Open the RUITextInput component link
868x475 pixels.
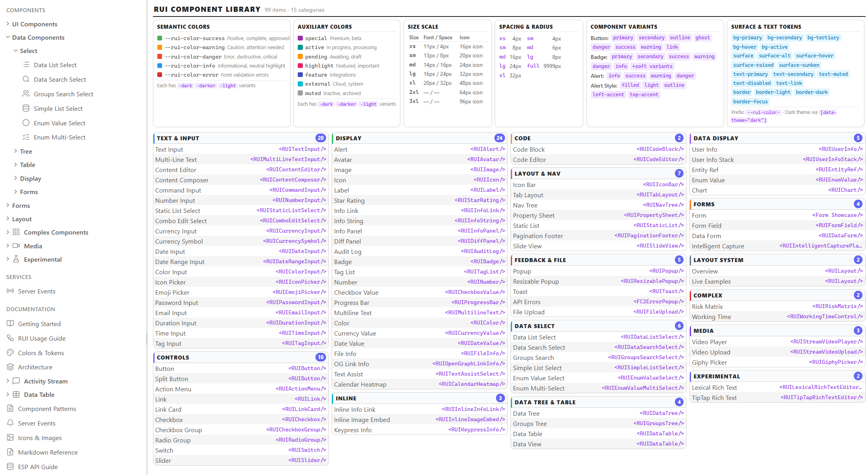[302, 149]
